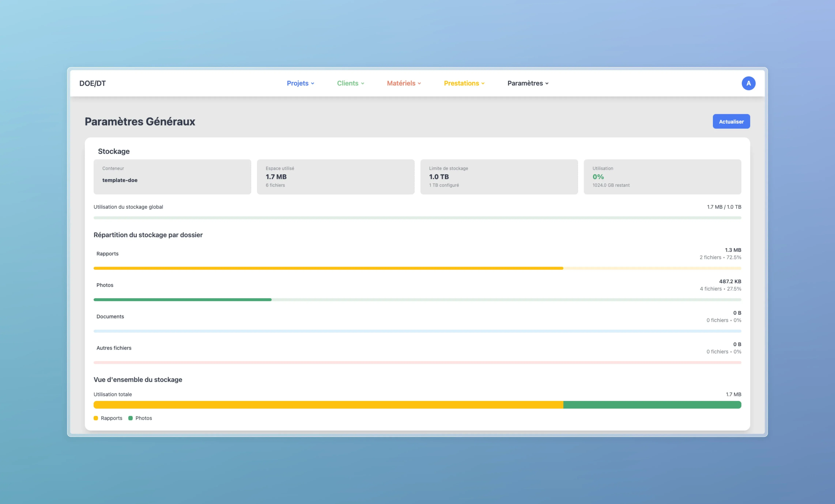Click the Limite de stockage card
The width and height of the screenshot is (835, 504).
tap(499, 177)
